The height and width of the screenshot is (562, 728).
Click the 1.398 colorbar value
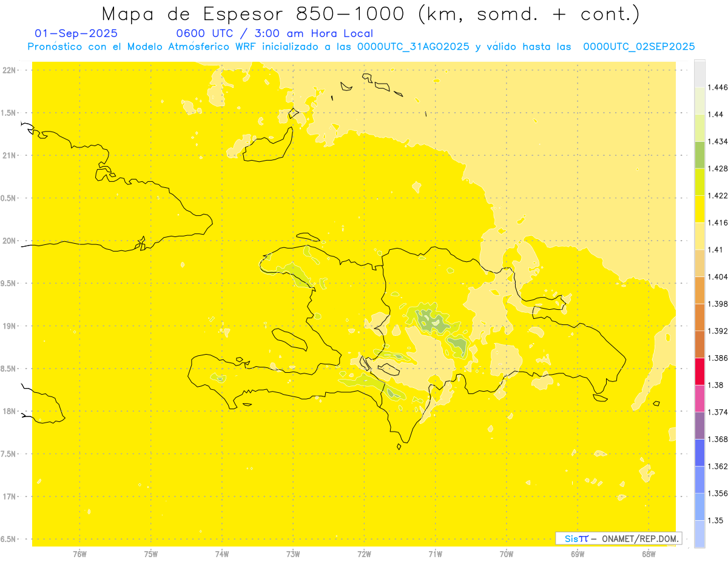tap(718, 304)
